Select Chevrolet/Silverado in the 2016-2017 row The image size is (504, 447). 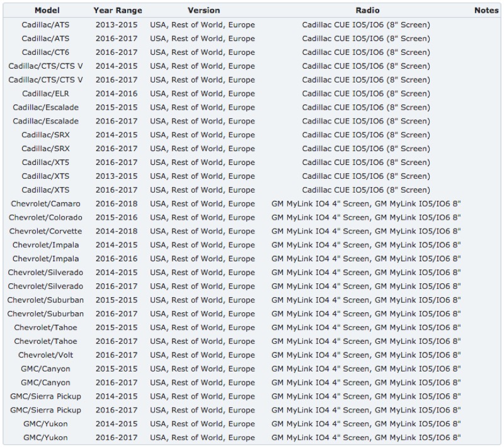pyautogui.click(x=45, y=286)
